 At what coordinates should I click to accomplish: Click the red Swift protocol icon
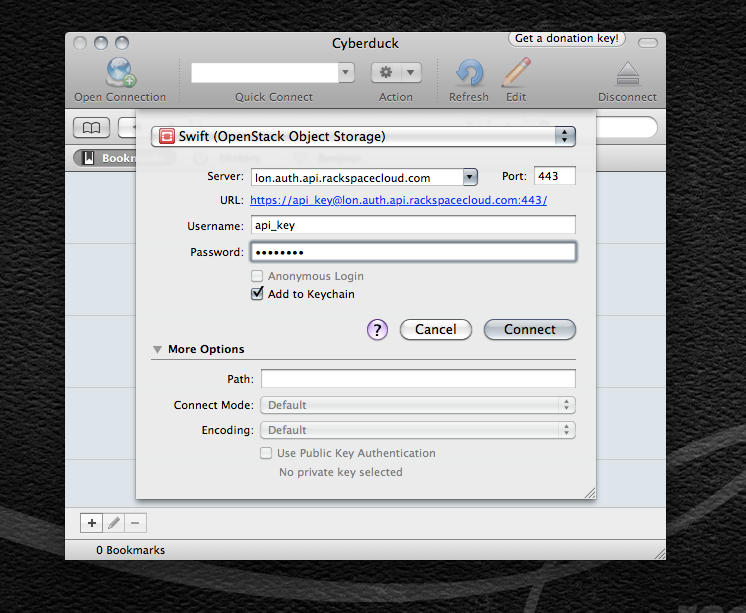(166, 137)
